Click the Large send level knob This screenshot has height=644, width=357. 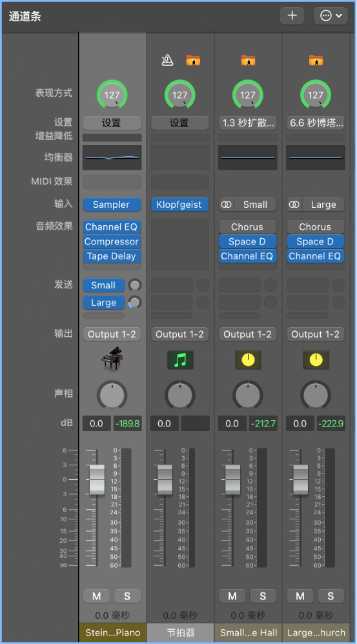pyautogui.click(x=135, y=303)
